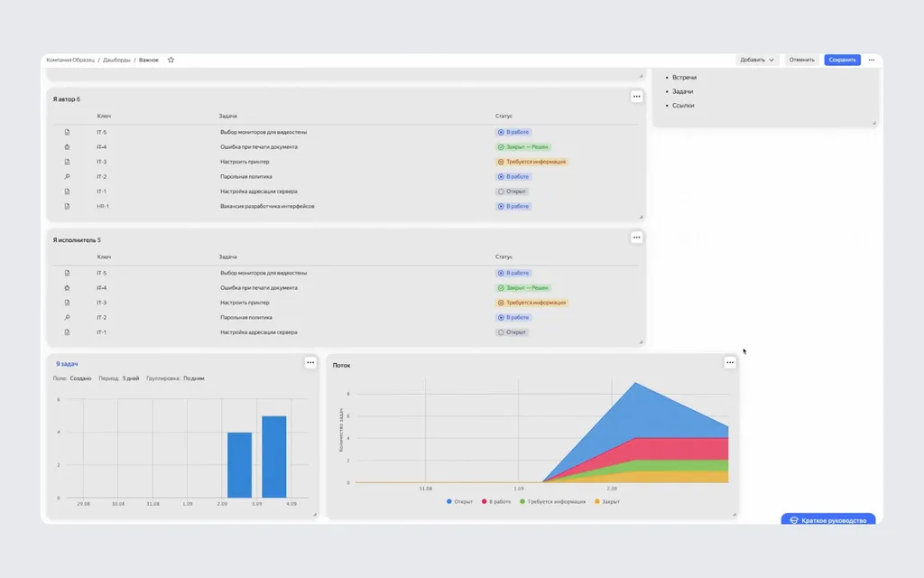
Task: Toggle В работе series in chart legend
Action: [x=496, y=501]
